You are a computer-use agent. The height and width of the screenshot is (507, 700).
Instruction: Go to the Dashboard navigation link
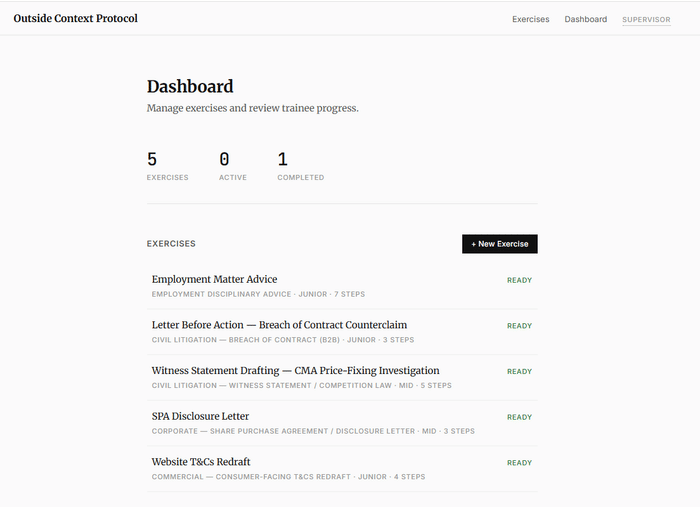pos(585,19)
